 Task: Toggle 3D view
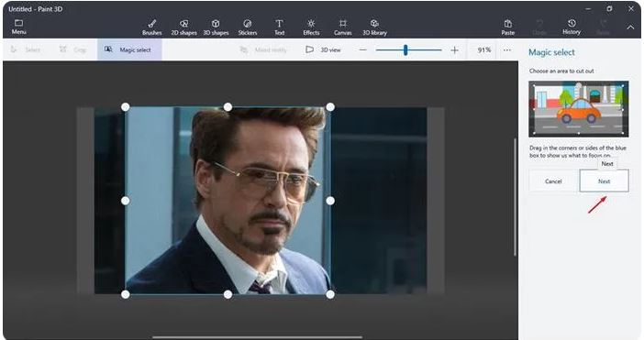pos(323,49)
